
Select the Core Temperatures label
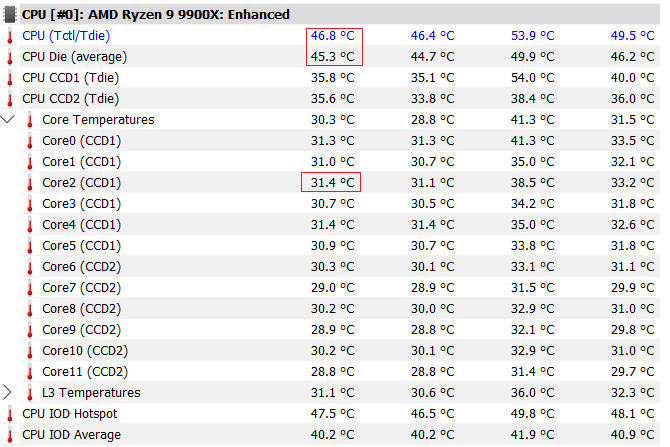98,120
